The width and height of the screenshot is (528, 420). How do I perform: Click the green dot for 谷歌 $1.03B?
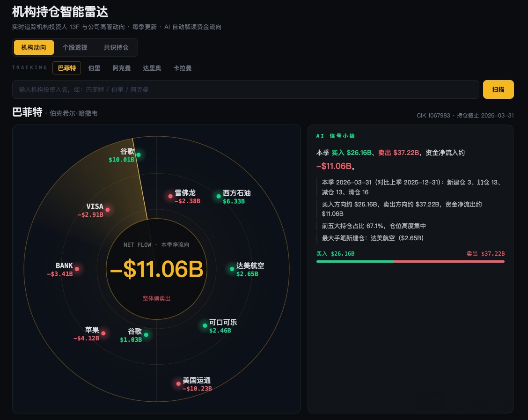pyautogui.click(x=146, y=335)
